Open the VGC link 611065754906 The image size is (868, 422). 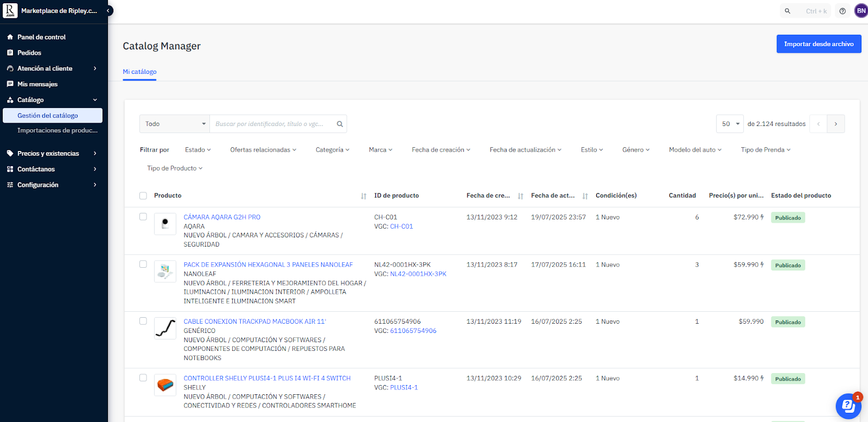[413, 331]
